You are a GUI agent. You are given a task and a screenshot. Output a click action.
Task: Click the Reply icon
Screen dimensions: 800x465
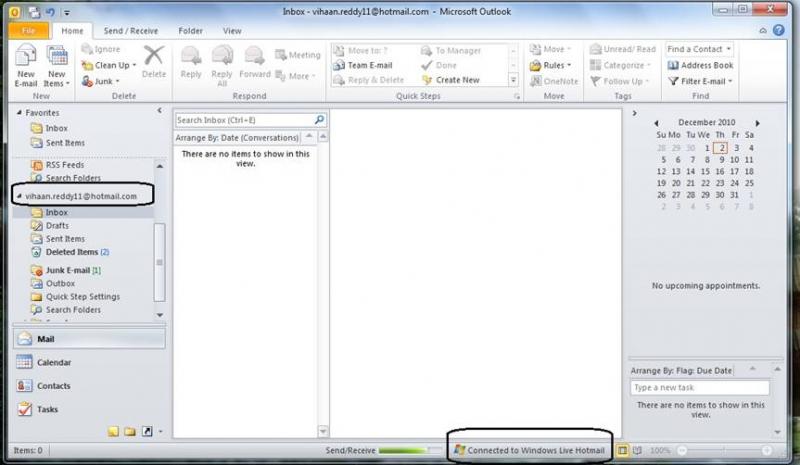click(191, 56)
